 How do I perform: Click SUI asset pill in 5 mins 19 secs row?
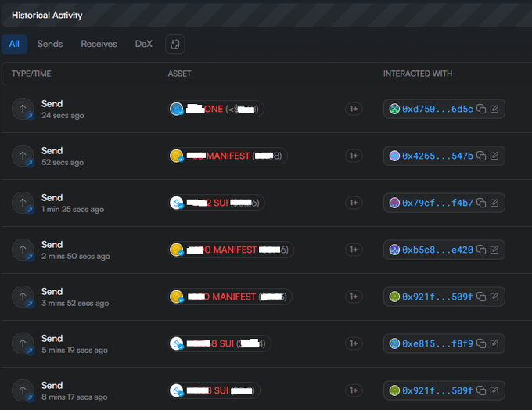click(x=220, y=343)
